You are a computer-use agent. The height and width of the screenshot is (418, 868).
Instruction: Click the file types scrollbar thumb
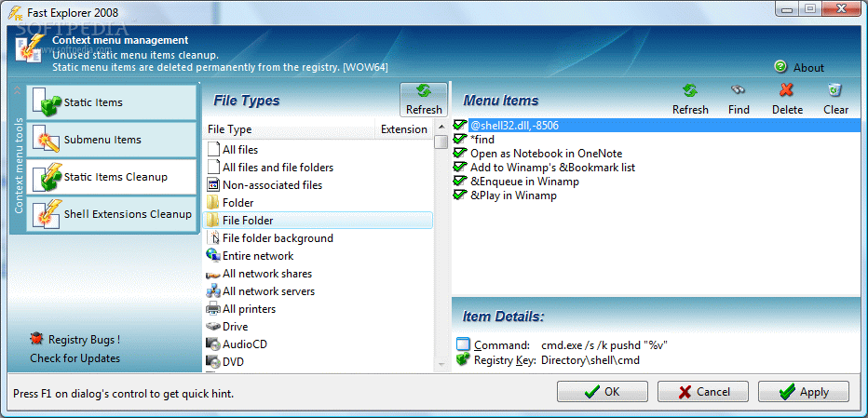point(441,142)
